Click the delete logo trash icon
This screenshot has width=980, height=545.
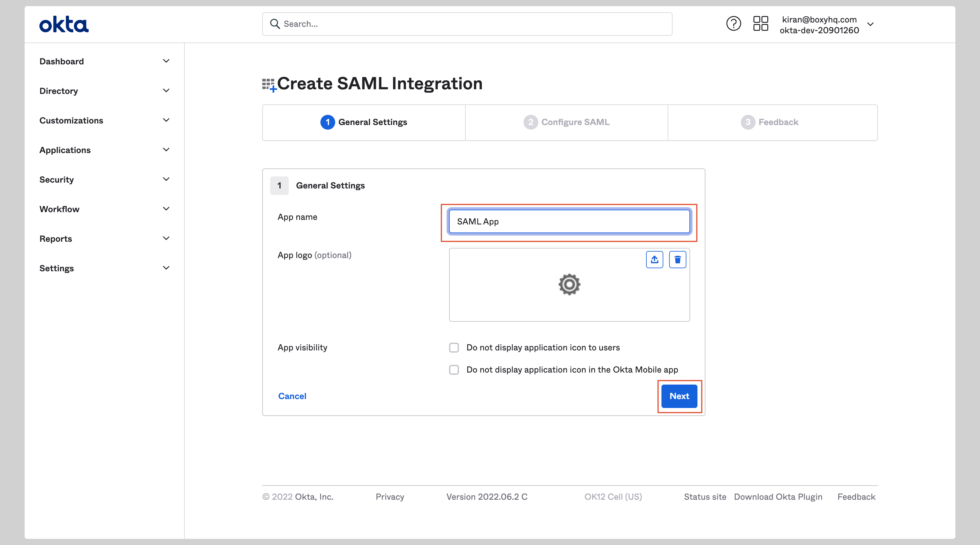click(x=678, y=259)
